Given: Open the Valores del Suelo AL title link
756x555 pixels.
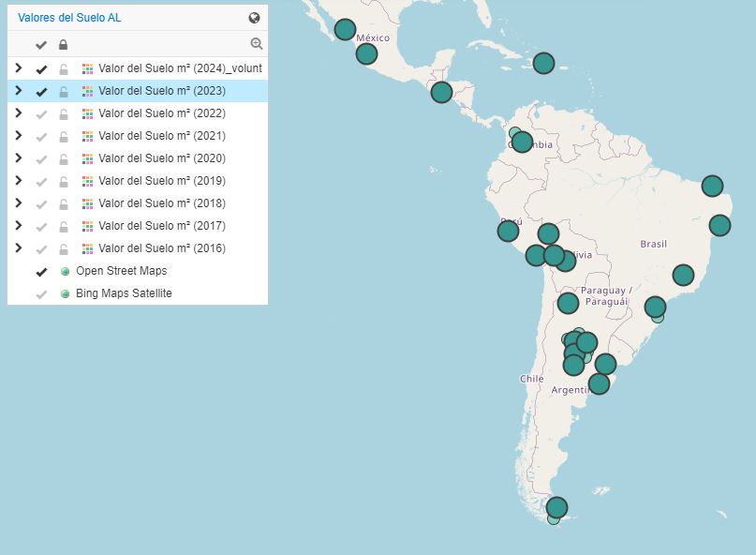Looking at the screenshot, I should click(x=69, y=18).
